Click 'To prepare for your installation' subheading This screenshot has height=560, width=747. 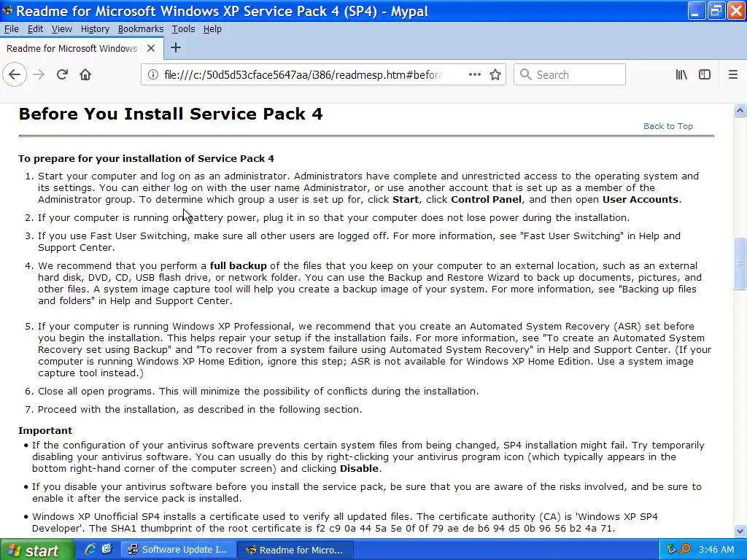tap(146, 158)
